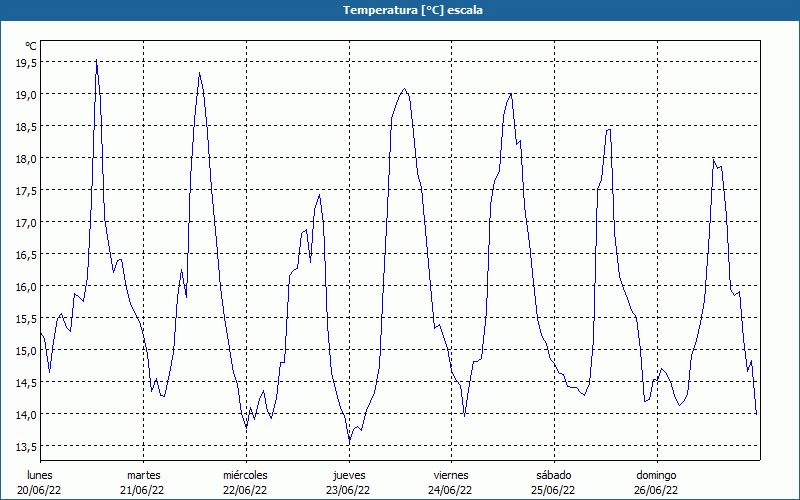Screen dimensions: 800x500
Task: Select the 13,5 y-axis value
Action: point(26,446)
